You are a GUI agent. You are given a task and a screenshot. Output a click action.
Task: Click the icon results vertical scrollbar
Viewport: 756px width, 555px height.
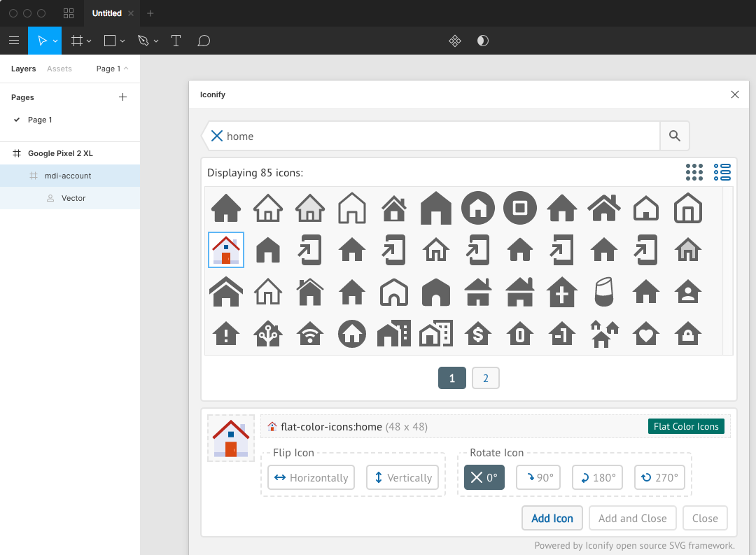(727, 271)
